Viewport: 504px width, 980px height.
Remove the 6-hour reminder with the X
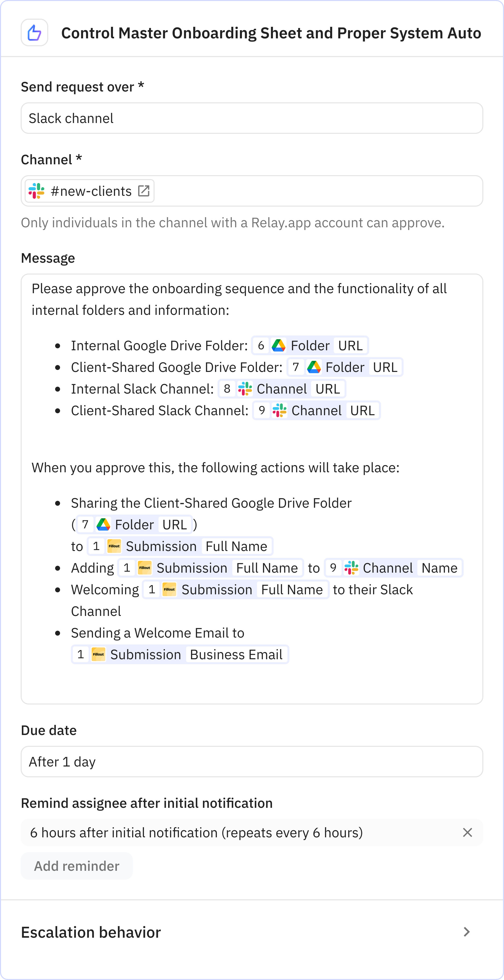click(468, 832)
